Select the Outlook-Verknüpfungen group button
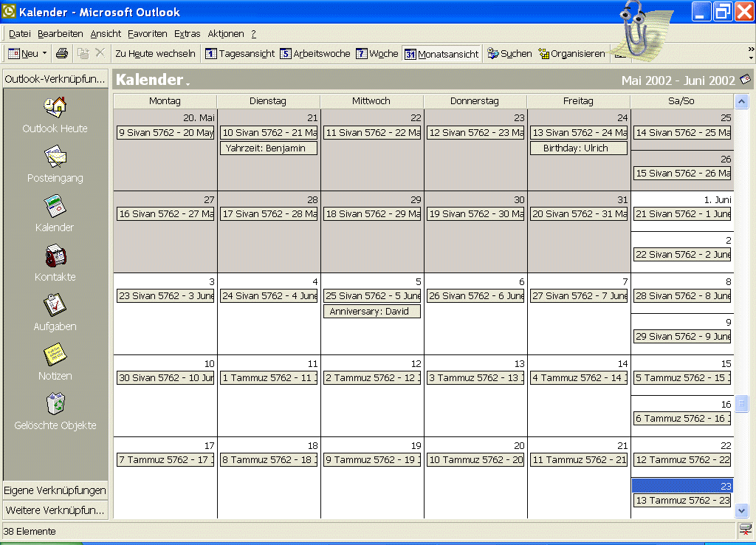756x545 pixels. click(x=55, y=79)
